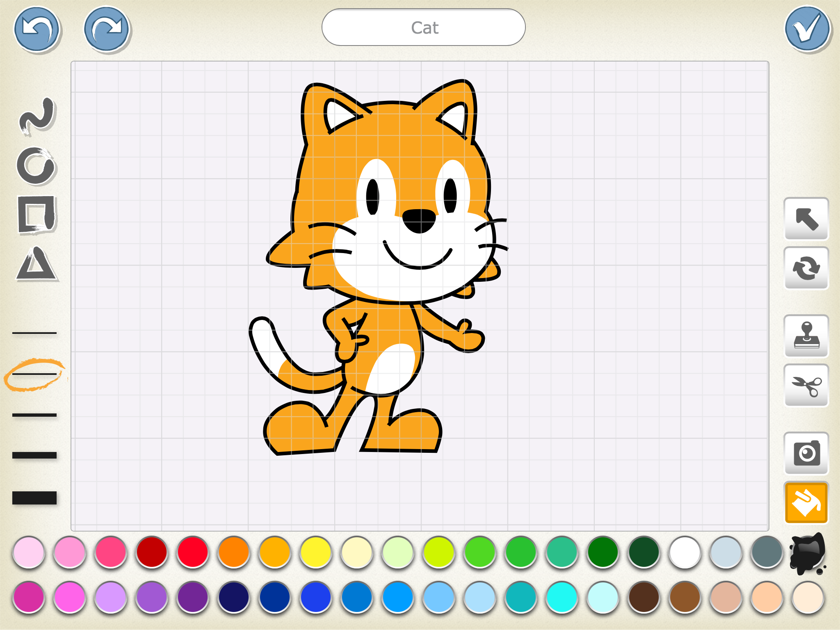The height and width of the screenshot is (630, 840).
Task: Choose the thickest line width
Action: click(x=34, y=498)
